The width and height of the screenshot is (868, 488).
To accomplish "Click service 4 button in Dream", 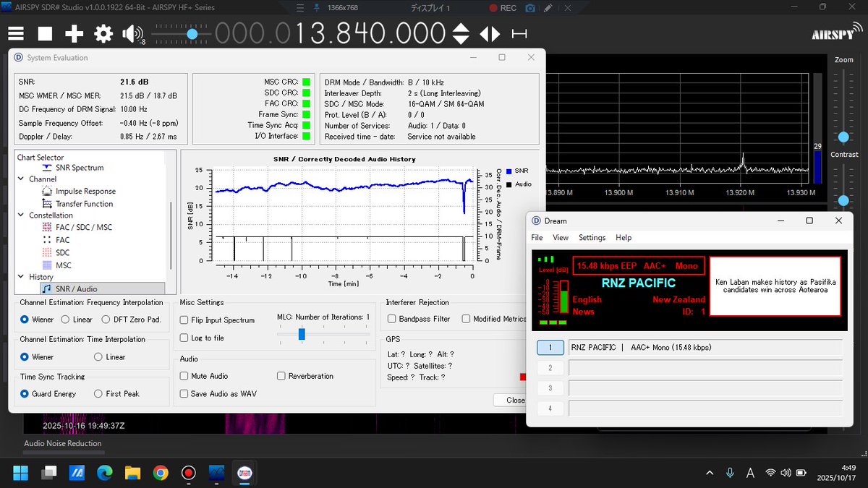I will [550, 408].
